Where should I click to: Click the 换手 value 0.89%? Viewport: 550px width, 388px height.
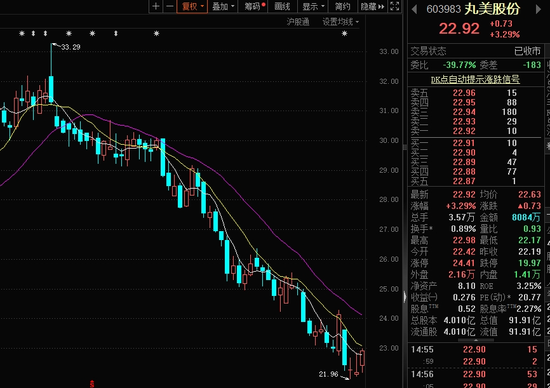tap(463, 229)
